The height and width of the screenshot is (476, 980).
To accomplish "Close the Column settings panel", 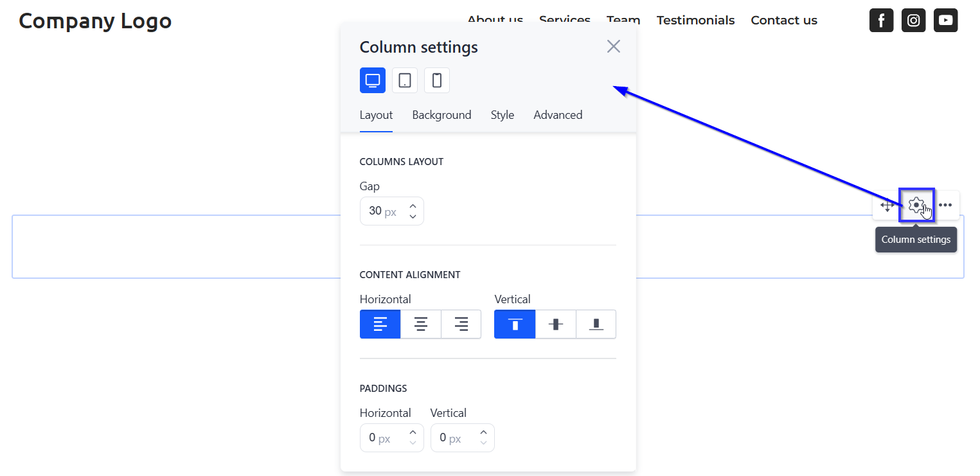I will (614, 46).
